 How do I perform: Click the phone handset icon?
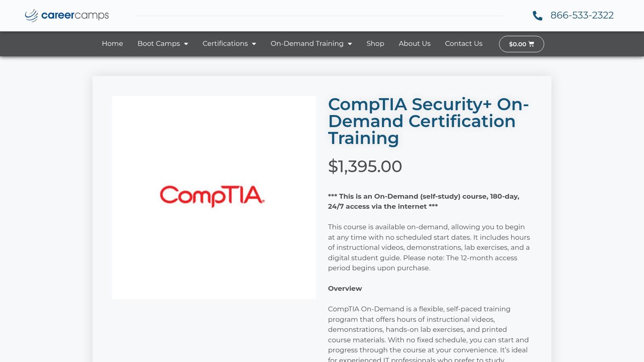coord(537,16)
